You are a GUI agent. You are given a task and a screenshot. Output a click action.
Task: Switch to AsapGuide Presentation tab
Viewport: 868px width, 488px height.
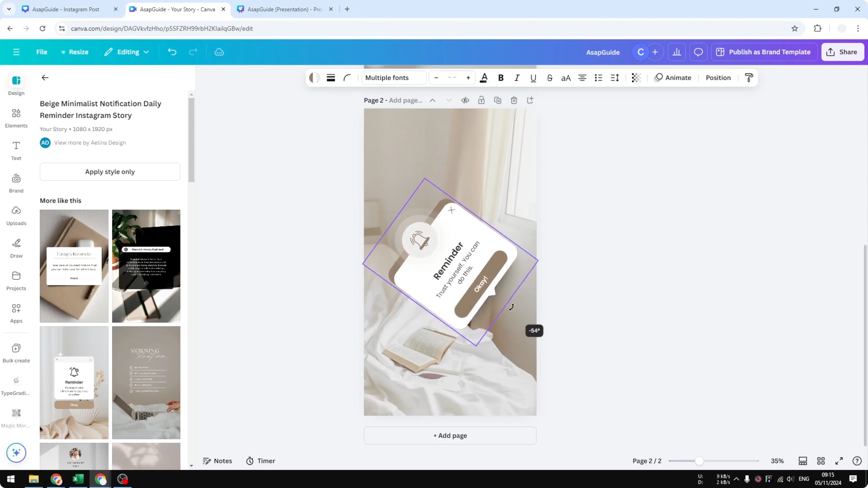point(285,9)
